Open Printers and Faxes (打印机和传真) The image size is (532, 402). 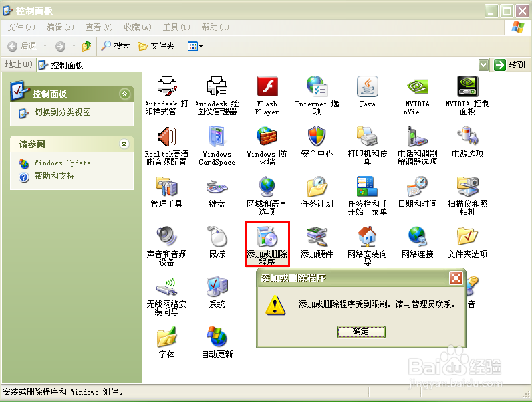(367, 146)
